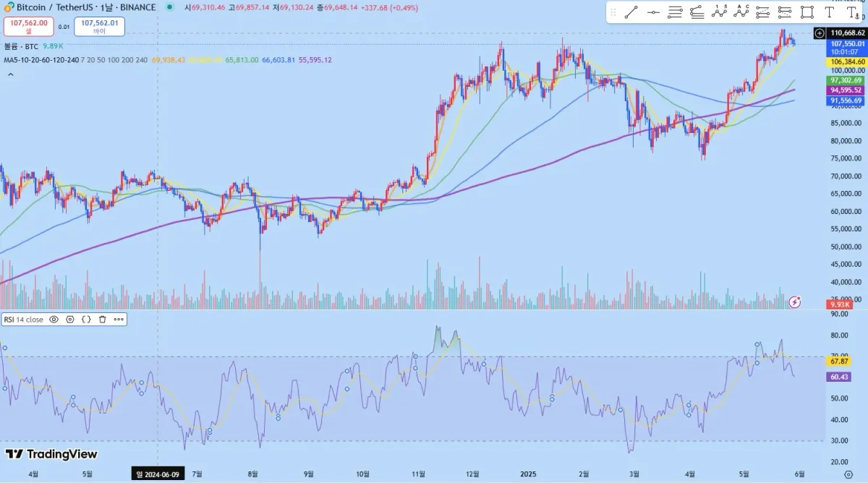
Task: Select the plain text annotation tool
Action: (829, 12)
